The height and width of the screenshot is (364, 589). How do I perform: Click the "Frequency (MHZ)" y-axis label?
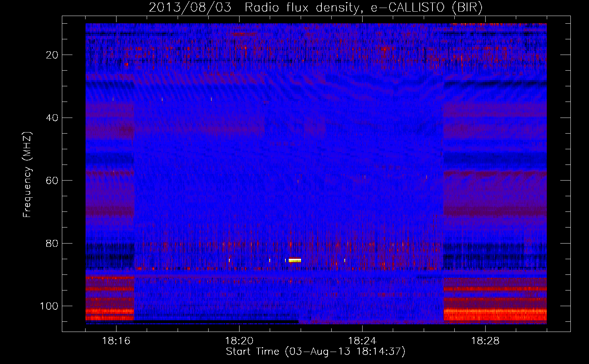[27, 175]
